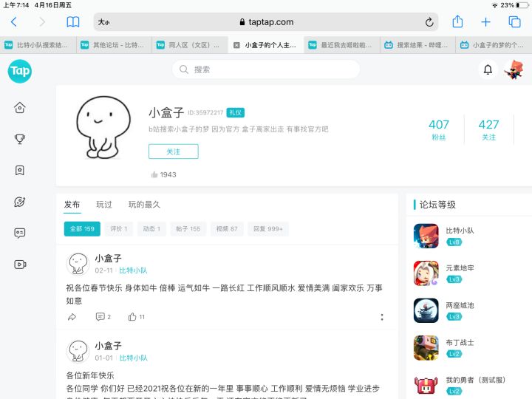Go back with Safari back arrow

14,22
